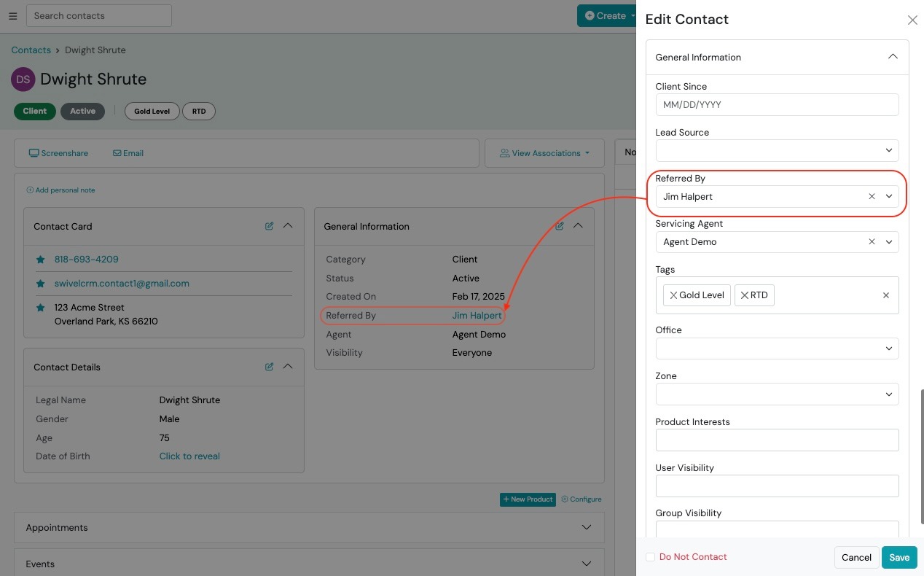Click the star beside the phone number
The image size is (924, 576).
pyautogui.click(x=40, y=260)
